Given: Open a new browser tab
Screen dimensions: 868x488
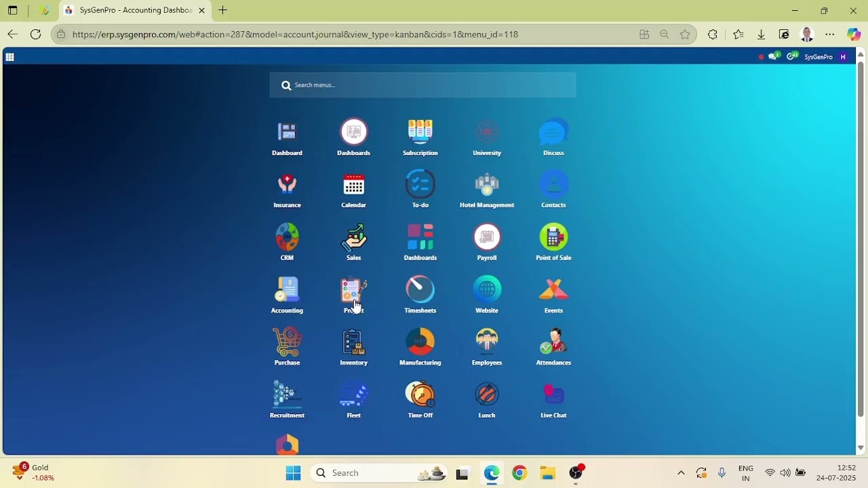Looking at the screenshot, I should pos(222,10).
